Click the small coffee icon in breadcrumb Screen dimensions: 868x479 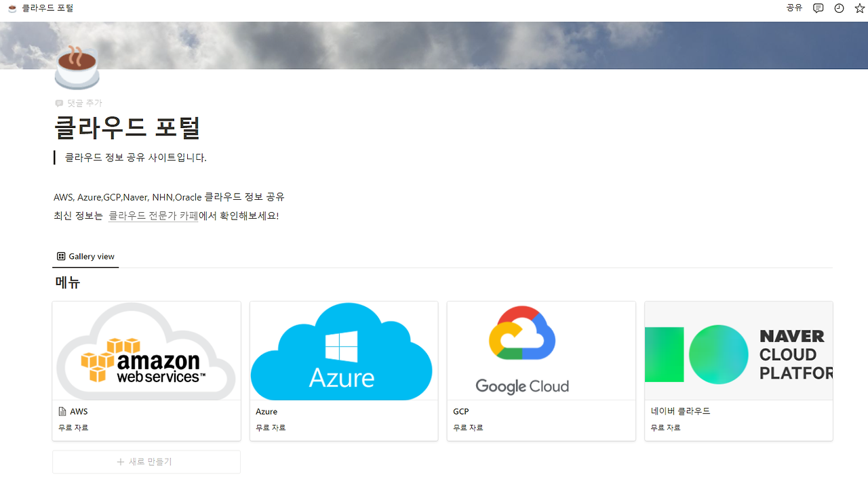12,8
